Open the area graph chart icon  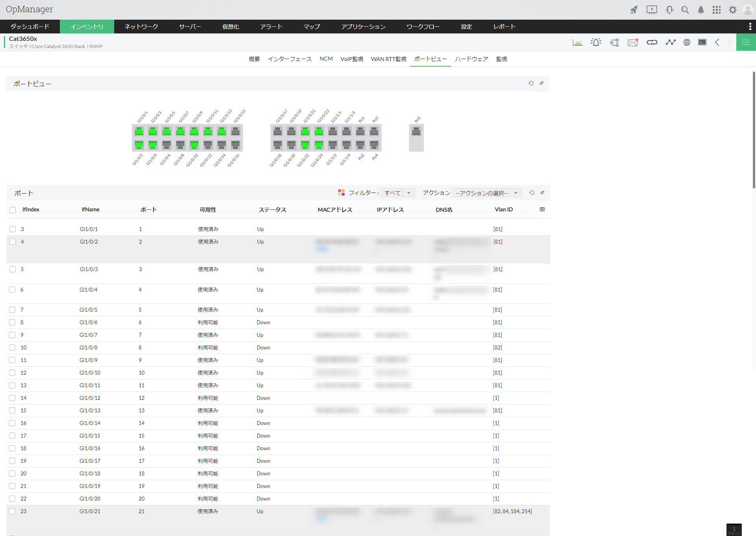578,43
